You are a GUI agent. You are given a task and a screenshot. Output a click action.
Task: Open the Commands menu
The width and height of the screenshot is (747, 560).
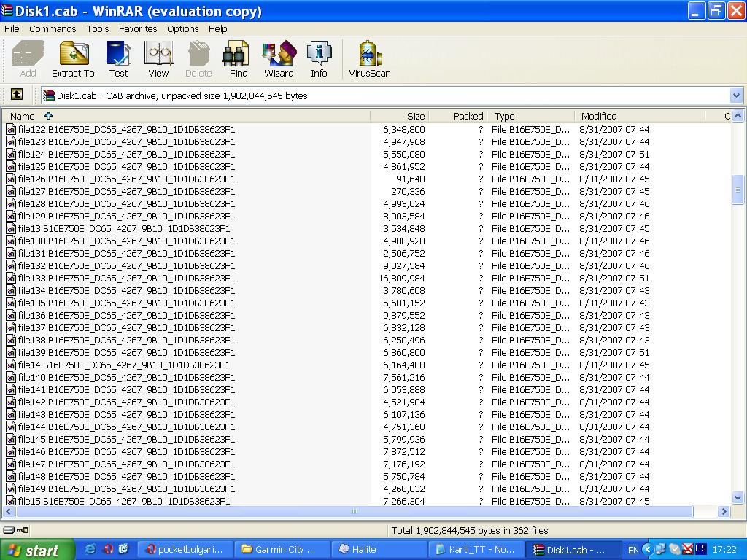click(53, 29)
